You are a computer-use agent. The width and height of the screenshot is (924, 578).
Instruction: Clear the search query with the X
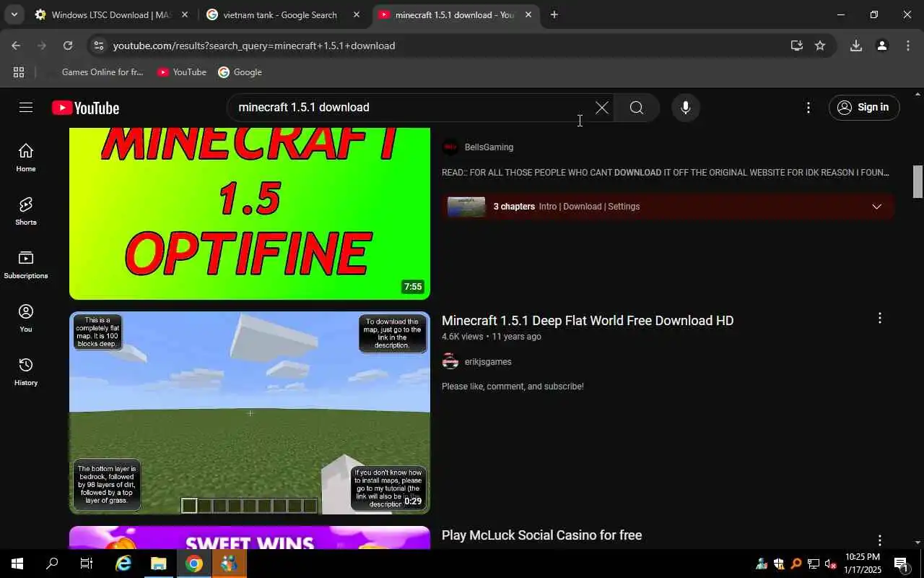(x=601, y=108)
